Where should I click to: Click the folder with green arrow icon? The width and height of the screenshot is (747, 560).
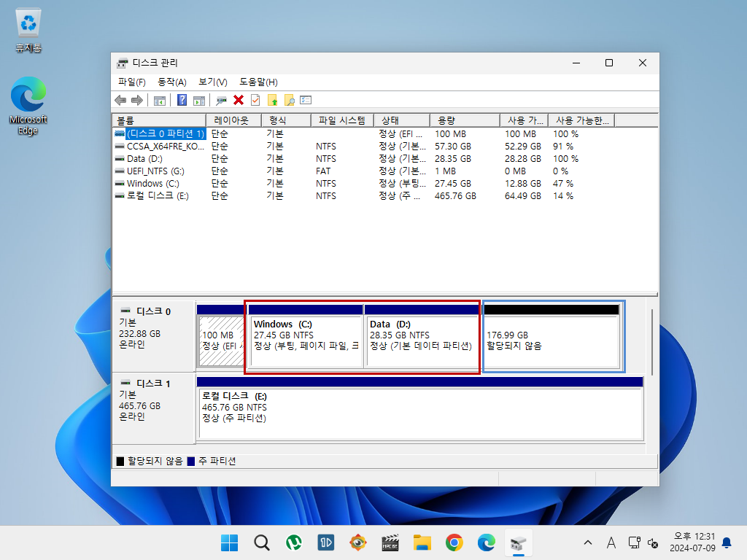[273, 100]
